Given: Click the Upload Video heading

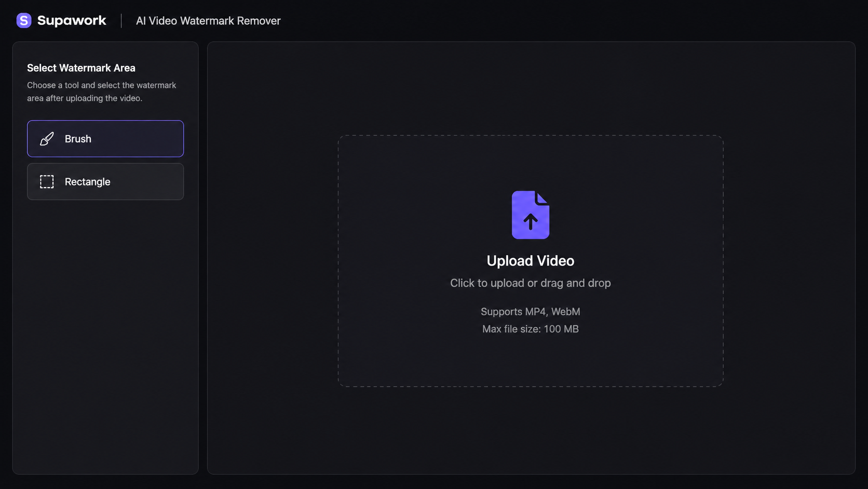Looking at the screenshot, I should point(531,261).
